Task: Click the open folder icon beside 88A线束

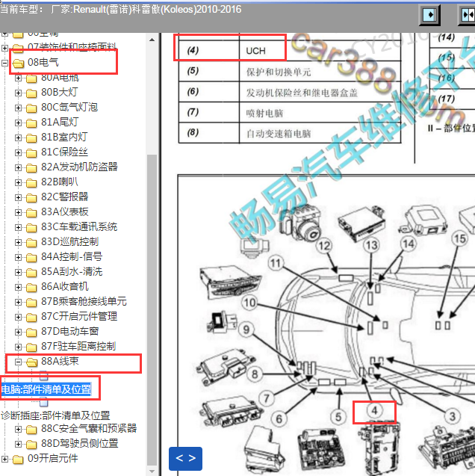Action: pyautogui.click(x=31, y=362)
